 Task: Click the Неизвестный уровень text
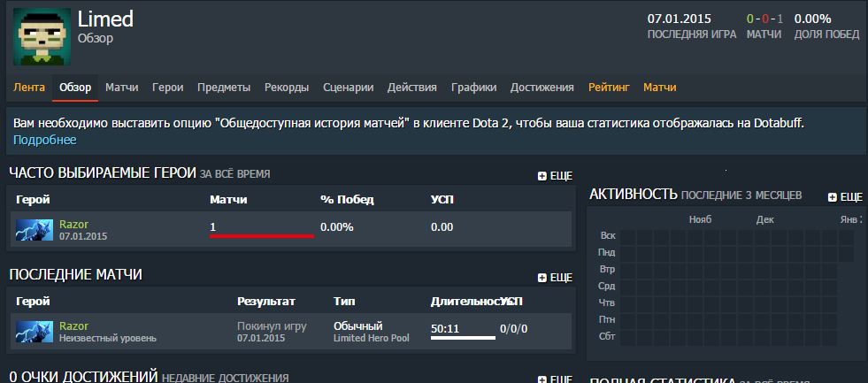[108, 338]
